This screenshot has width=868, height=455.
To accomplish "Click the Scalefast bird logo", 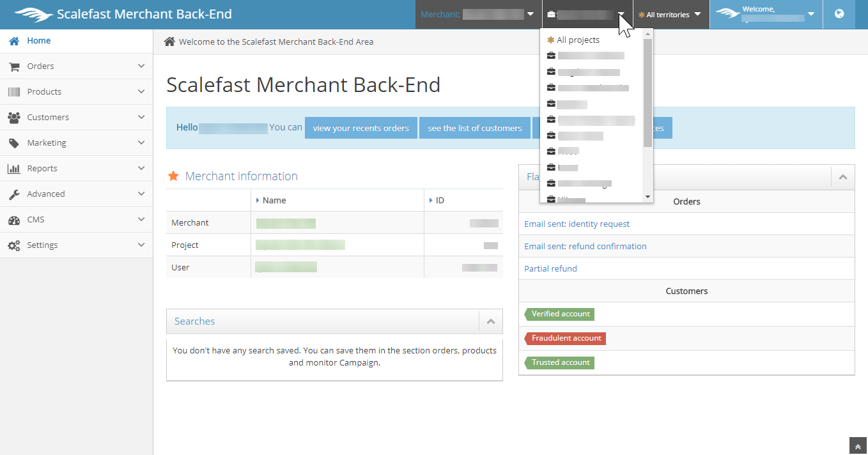I will [x=33, y=14].
